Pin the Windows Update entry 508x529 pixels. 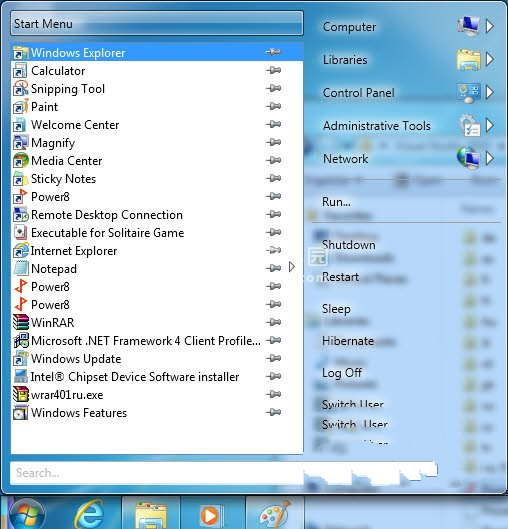coord(273,358)
